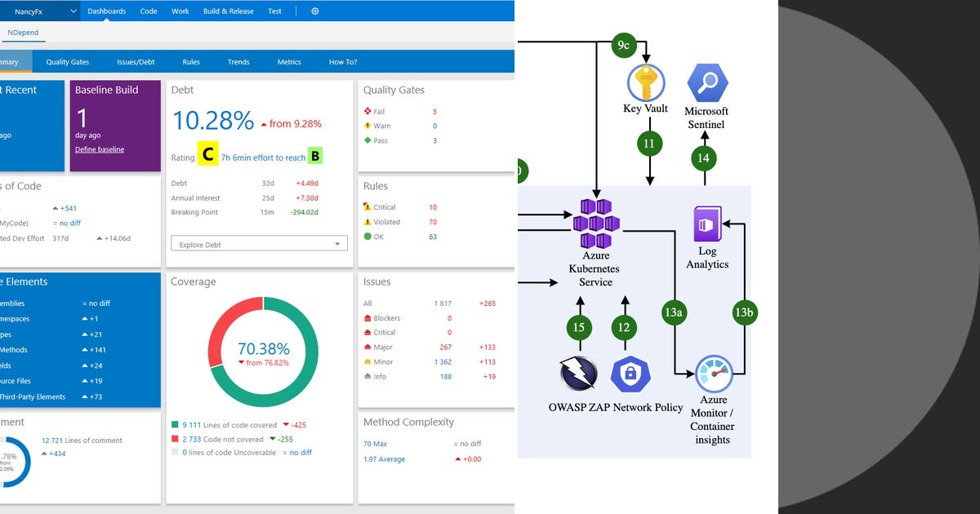Click the Azure Kubernetes Service icon

pos(595,222)
